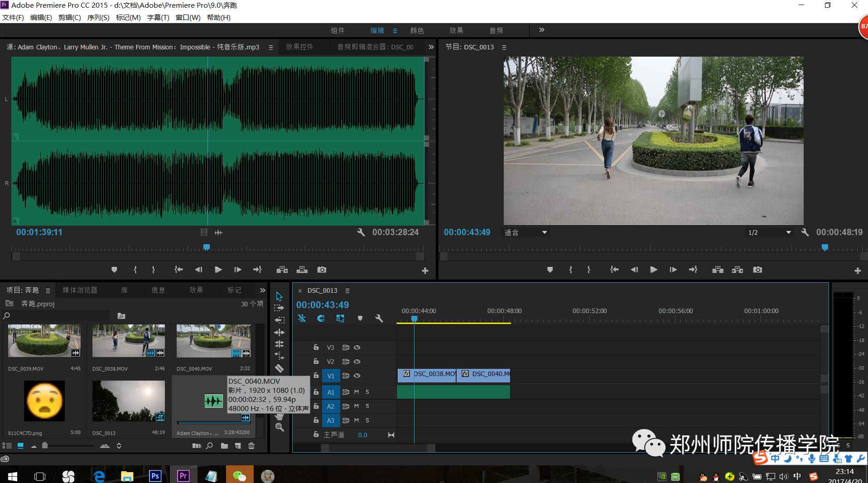Delete selected item with the trash icon

[x=251, y=446]
